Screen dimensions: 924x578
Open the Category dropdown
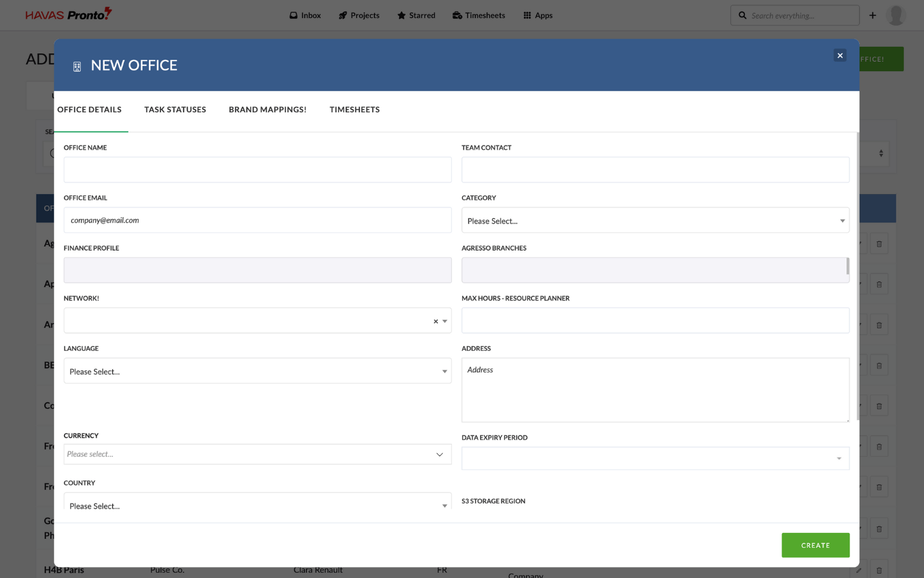coord(655,220)
